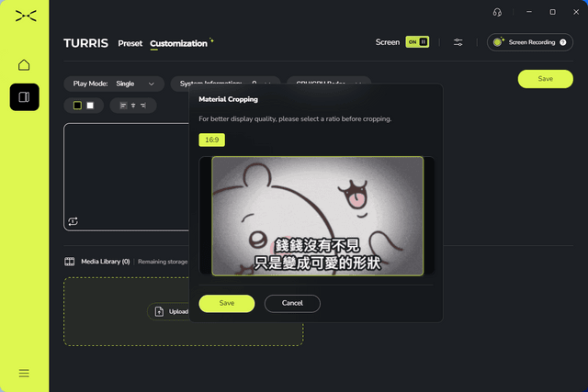Image resolution: width=588 pixels, height=392 pixels.
Task: Expand the Play Mode Single dropdown
Action: pyautogui.click(x=114, y=84)
